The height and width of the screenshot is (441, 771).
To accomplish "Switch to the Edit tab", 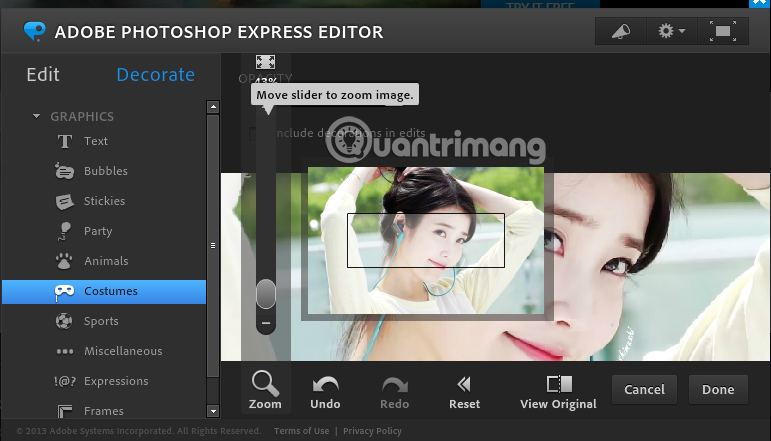I will [43, 75].
